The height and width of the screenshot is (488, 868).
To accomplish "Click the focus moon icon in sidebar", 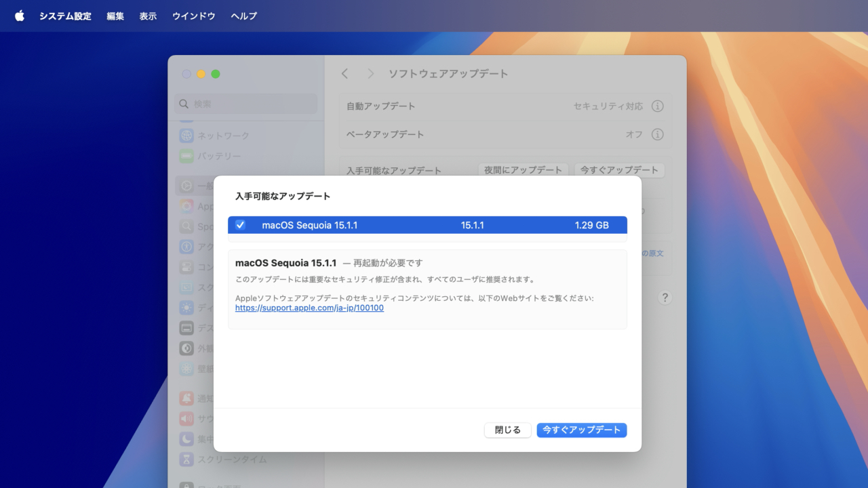I will coord(186,439).
